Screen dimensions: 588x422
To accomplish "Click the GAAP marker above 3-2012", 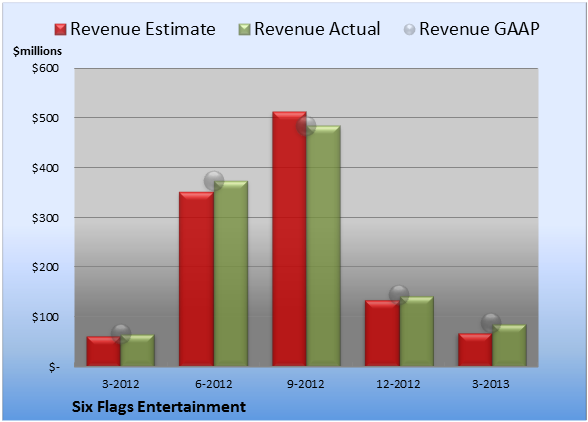I will 121,334.
